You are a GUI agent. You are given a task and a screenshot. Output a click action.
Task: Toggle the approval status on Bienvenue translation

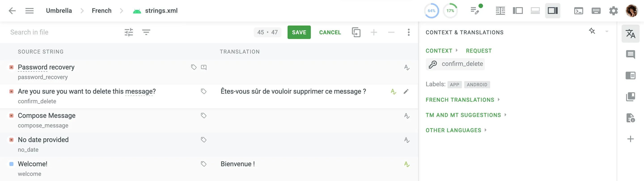407,165
